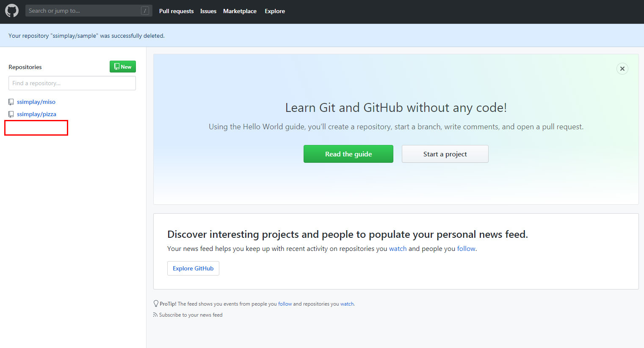Click the slash shortcut key icon
The height and width of the screenshot is (348, 644).
pos(145,11)
